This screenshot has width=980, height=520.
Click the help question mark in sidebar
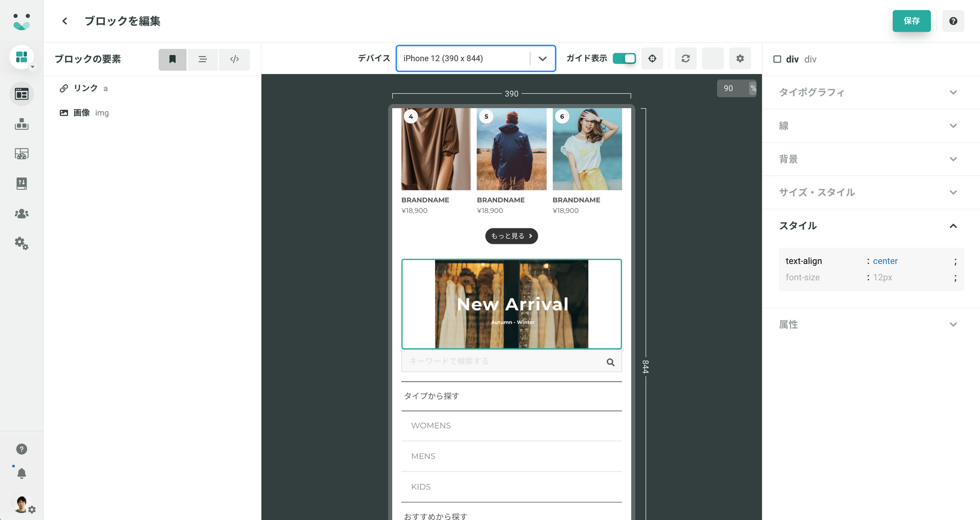[22, 449]
